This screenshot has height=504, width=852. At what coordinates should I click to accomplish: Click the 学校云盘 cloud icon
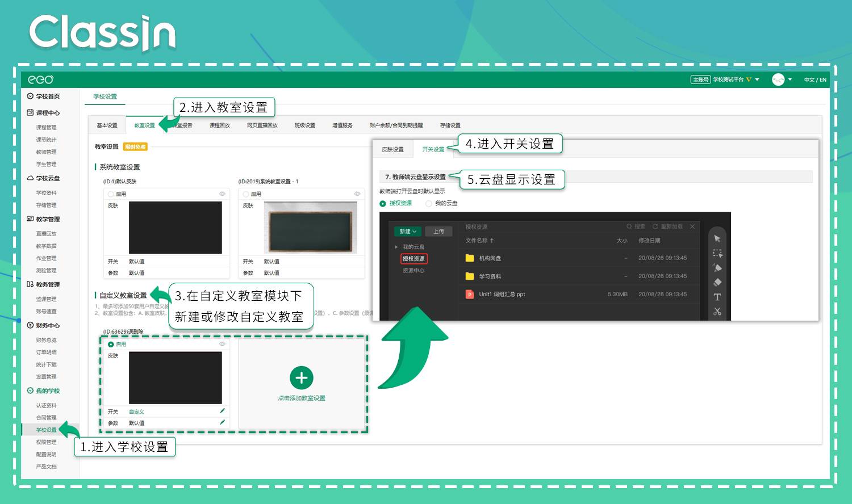30,178
